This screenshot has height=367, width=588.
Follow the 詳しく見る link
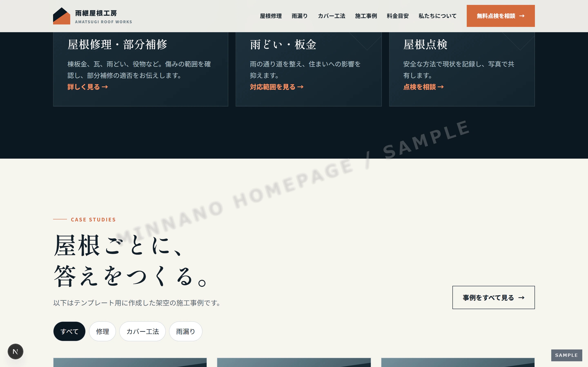87,87
